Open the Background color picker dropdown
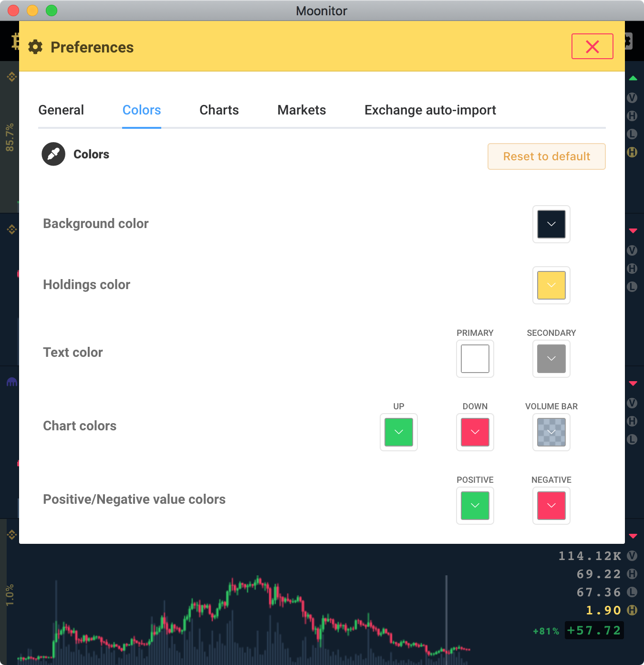Viewport: 644px width, 665px height. (x=551, y=224)
